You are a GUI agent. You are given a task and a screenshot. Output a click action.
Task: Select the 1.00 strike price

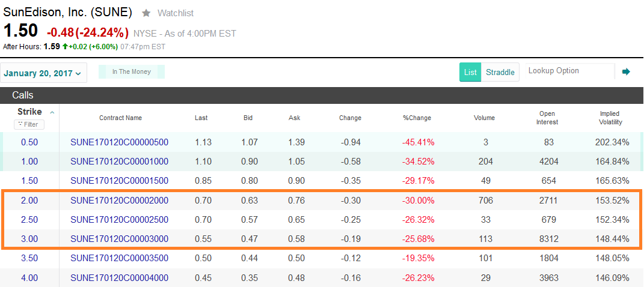[x=29, y=162]
